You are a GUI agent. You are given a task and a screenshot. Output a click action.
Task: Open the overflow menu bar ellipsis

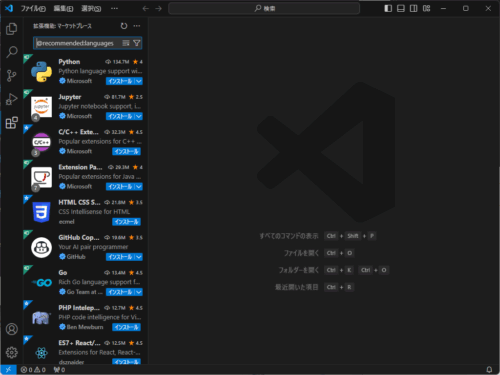coord(114,8)
